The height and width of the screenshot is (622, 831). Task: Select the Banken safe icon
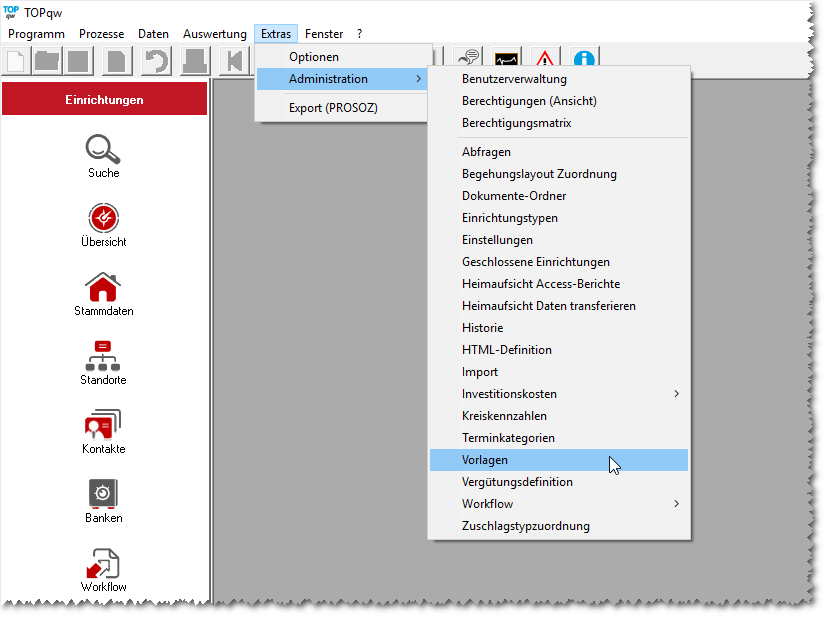tap(103, 495)
